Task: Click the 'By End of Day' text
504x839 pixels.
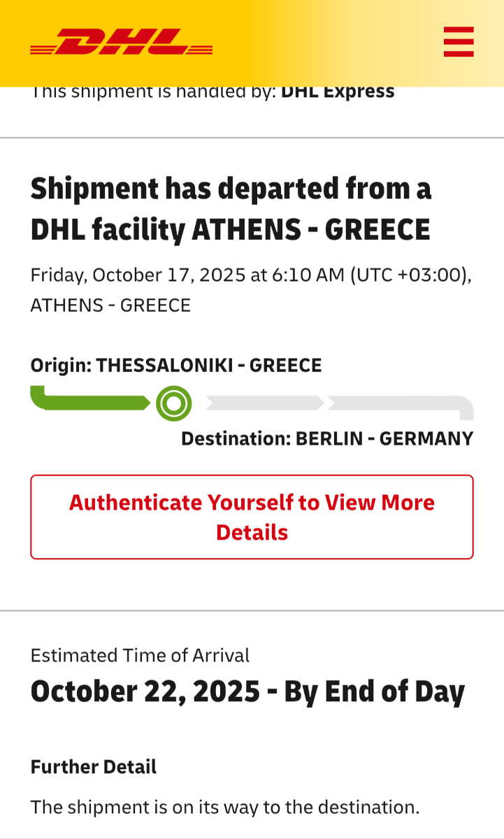Action: coord(375,691)
